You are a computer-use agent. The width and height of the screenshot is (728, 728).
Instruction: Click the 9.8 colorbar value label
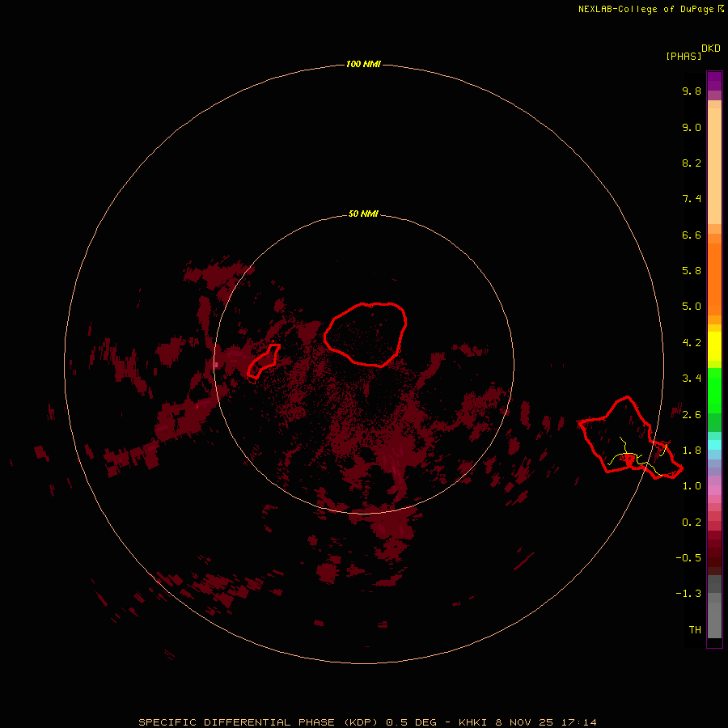692,91
